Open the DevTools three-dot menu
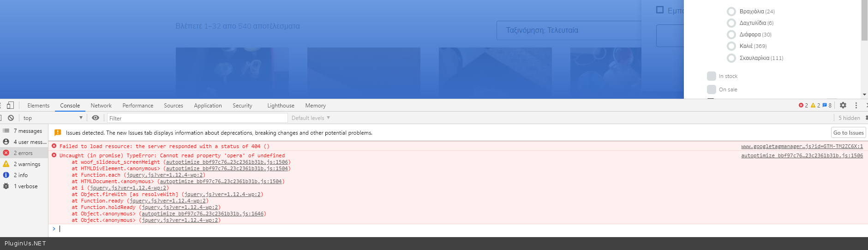Viewport: 868px width, 250px height. coord(856,105)
